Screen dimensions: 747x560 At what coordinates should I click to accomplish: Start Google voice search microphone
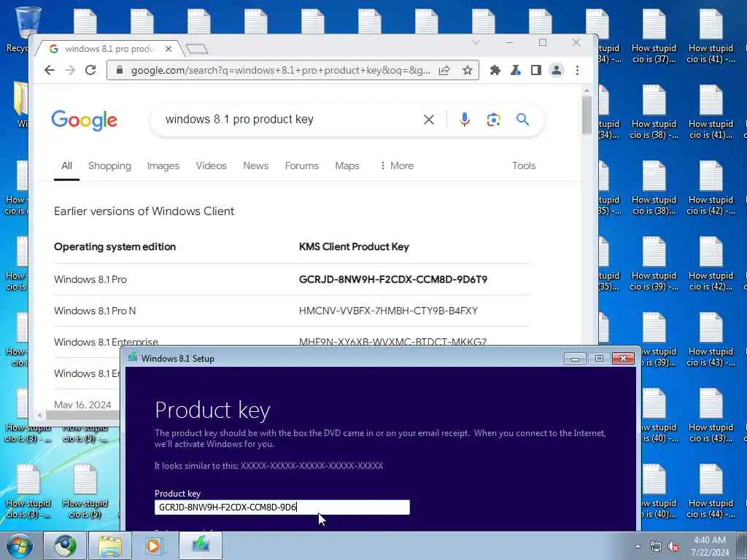click(x=465, y=120)
